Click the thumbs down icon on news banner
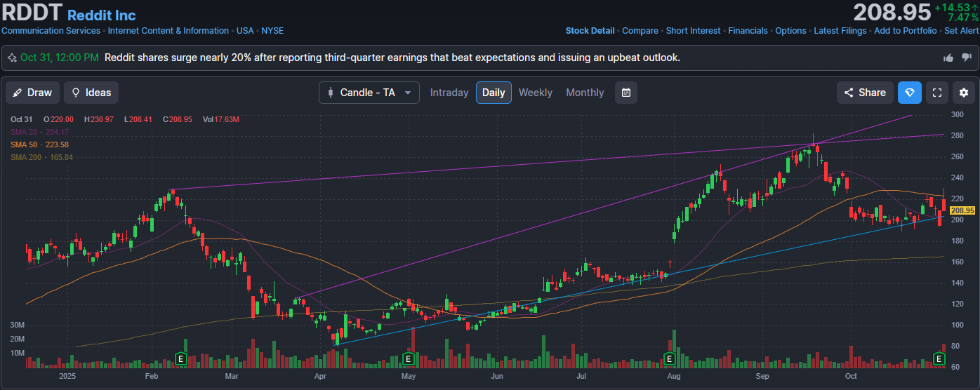 (x=966, y=58)
